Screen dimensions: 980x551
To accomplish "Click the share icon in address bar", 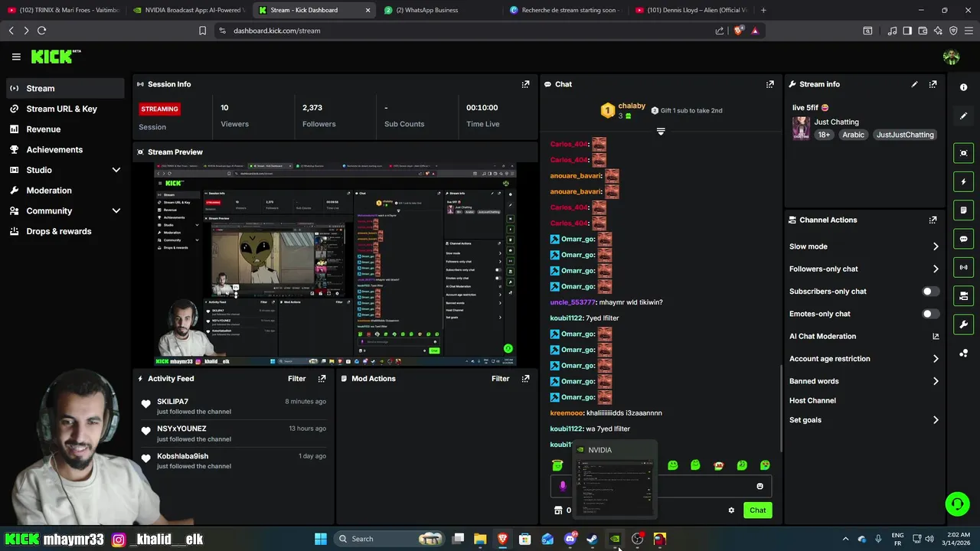I will [720, 31].
